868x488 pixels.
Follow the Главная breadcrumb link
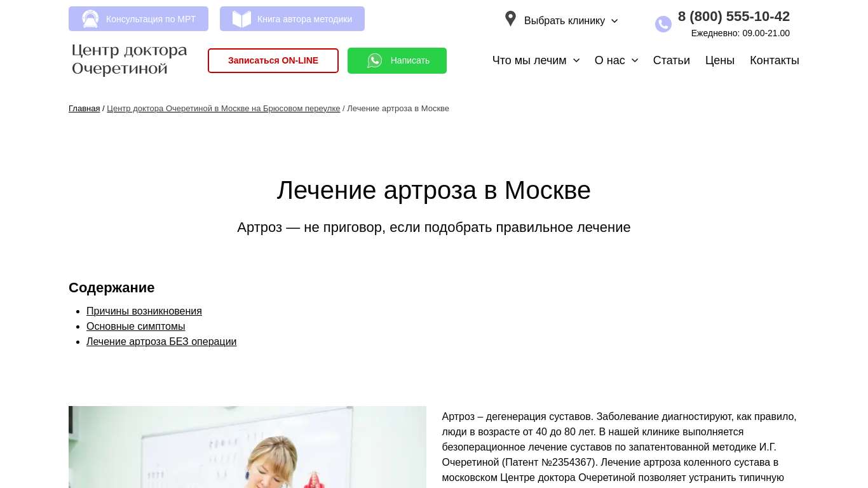(84, 109)
